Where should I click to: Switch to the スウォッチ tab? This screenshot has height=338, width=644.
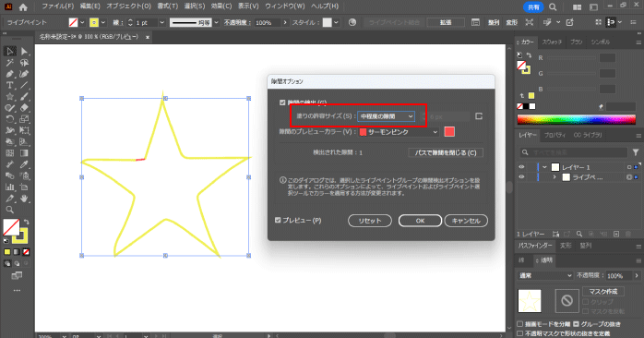[x=552, y=42]
